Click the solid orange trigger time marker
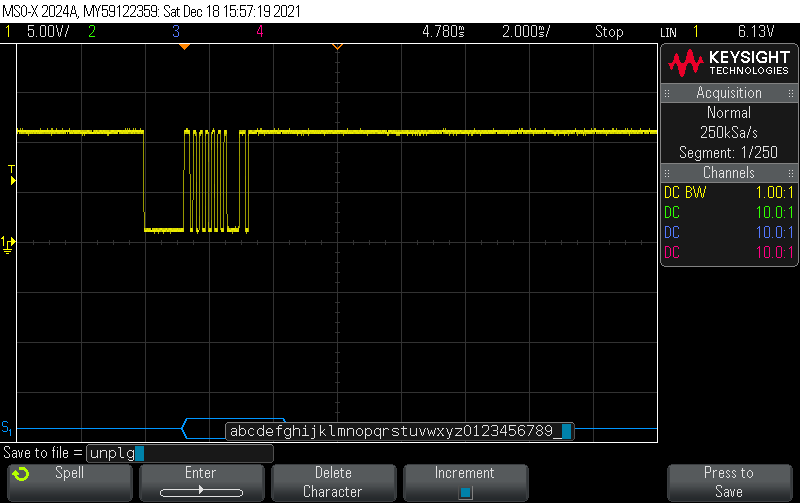The width and height of the screenshot is (800, 503). [185, 47]
